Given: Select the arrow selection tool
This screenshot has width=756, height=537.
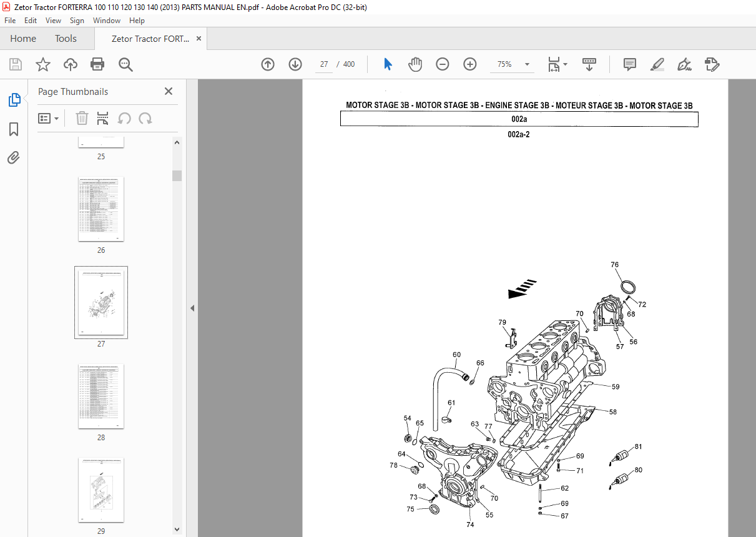Looking at the screenshot, I should pos(388,64).
